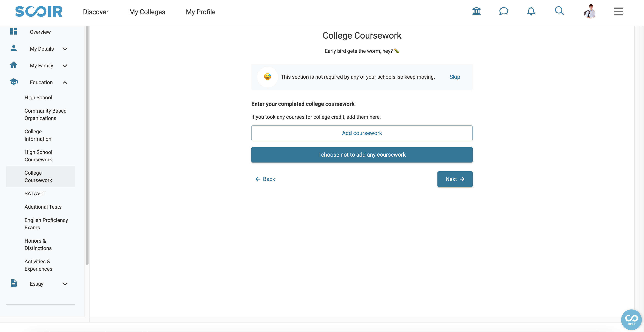Click the Overview dashboard grid icon

click(x=13, y=31)
